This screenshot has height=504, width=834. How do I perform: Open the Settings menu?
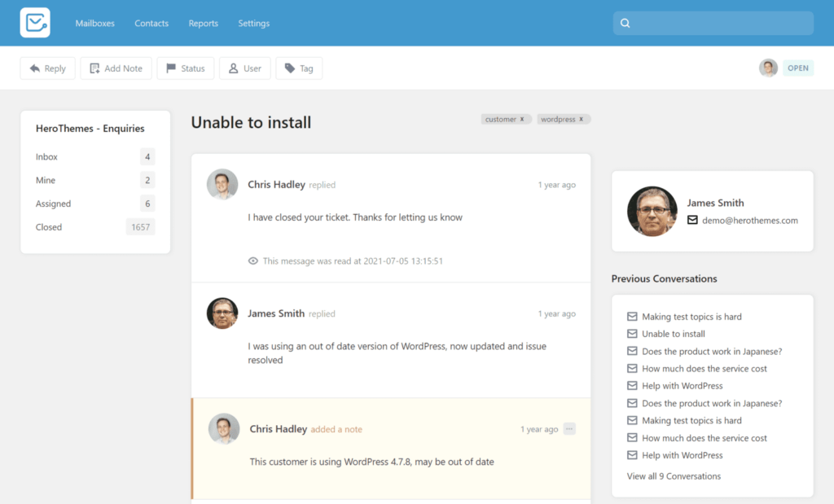[x=254, y=24]
